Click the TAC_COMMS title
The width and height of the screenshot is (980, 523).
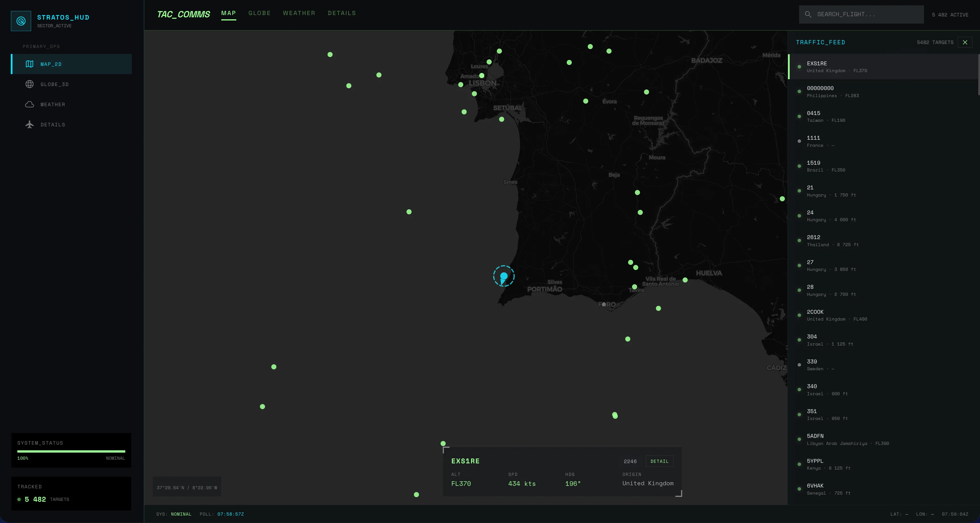(x=184, y=14)
